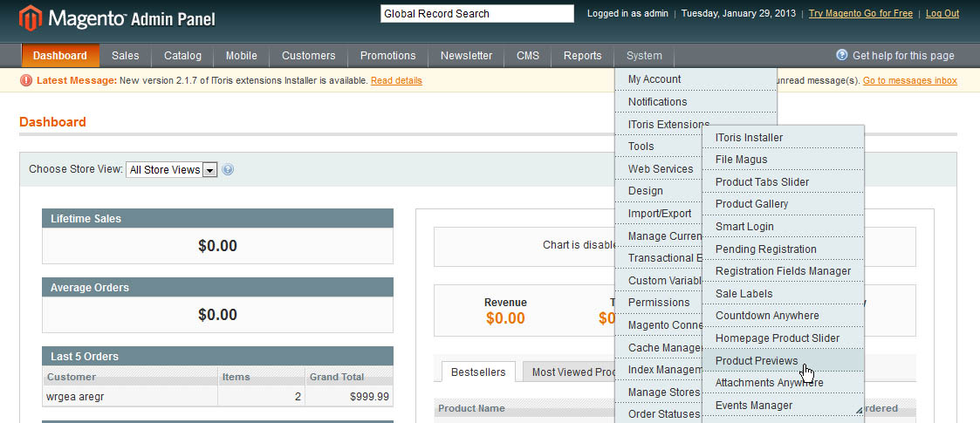
Task: Choose File Magus from submenu
Action: (783, 160)
